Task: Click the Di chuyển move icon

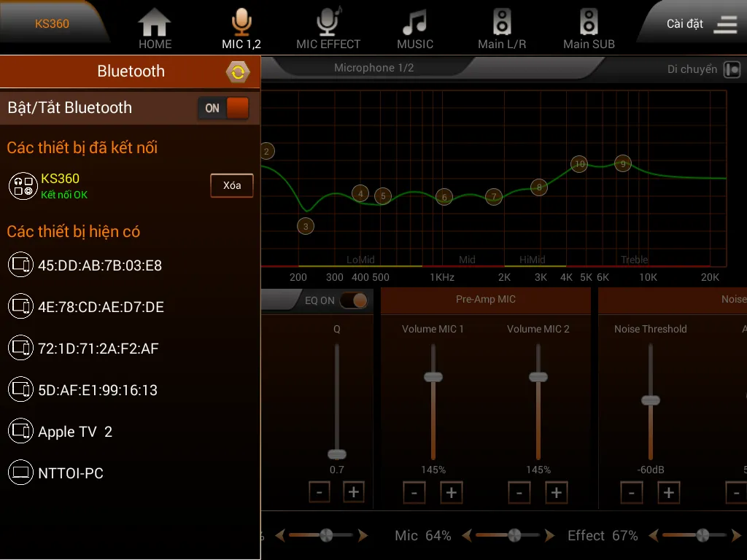Action: [x=732, y=69]
